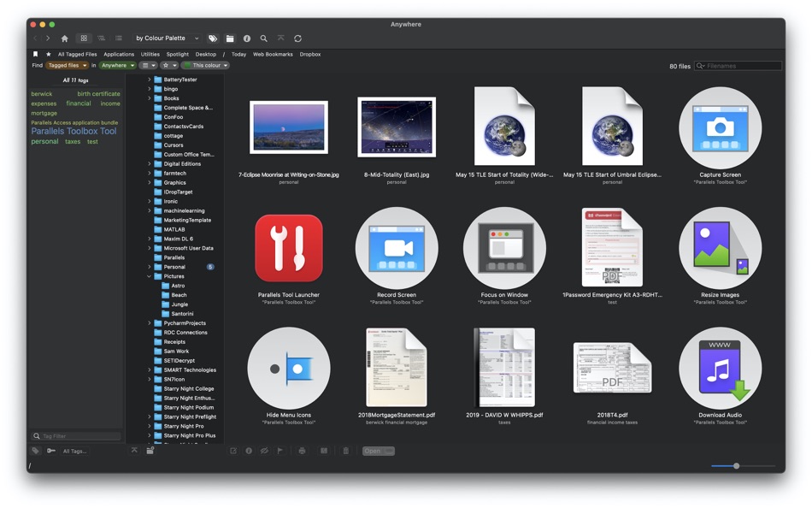
Task: Open the file kind filter dropdown
Action: click(x=149, y=65)
